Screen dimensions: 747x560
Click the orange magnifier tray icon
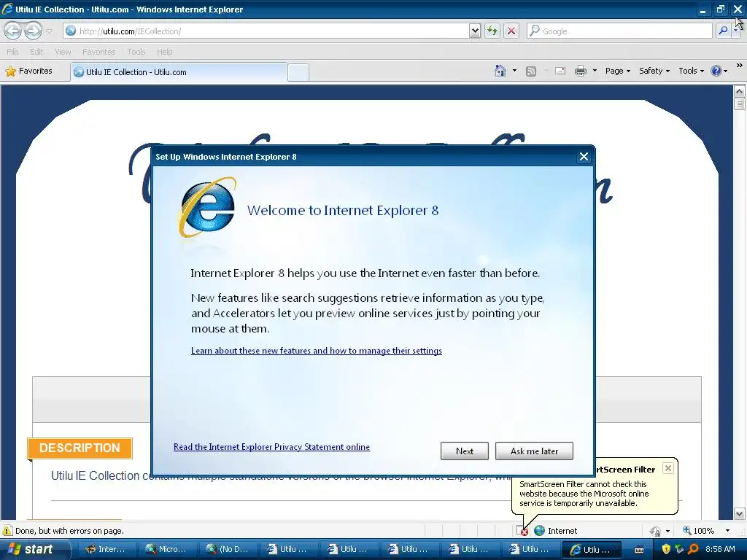(693, 549)
